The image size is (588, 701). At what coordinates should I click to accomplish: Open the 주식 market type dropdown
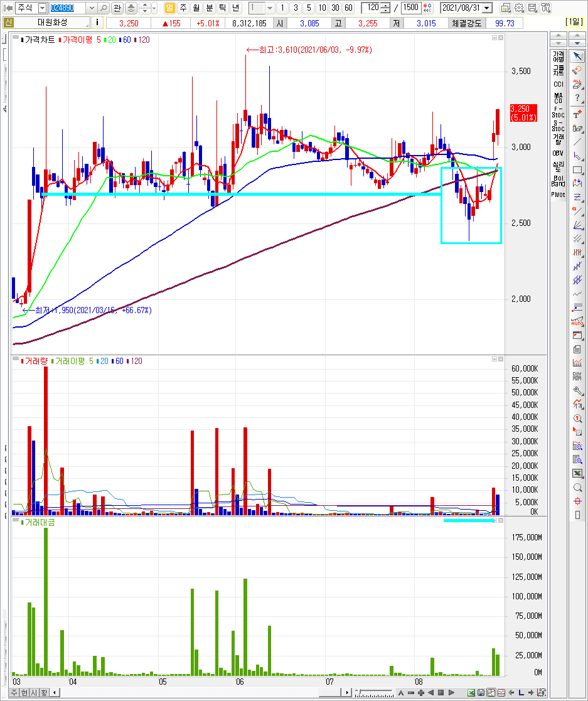43,8
